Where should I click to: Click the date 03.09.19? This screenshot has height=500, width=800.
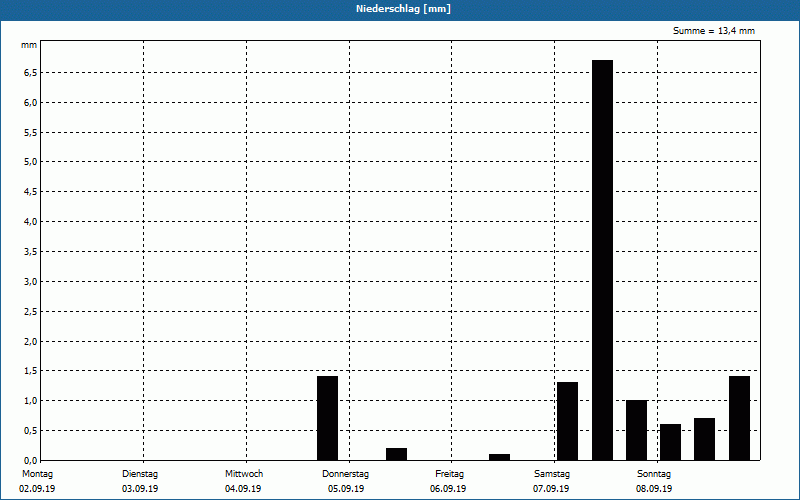pos(140,489)
